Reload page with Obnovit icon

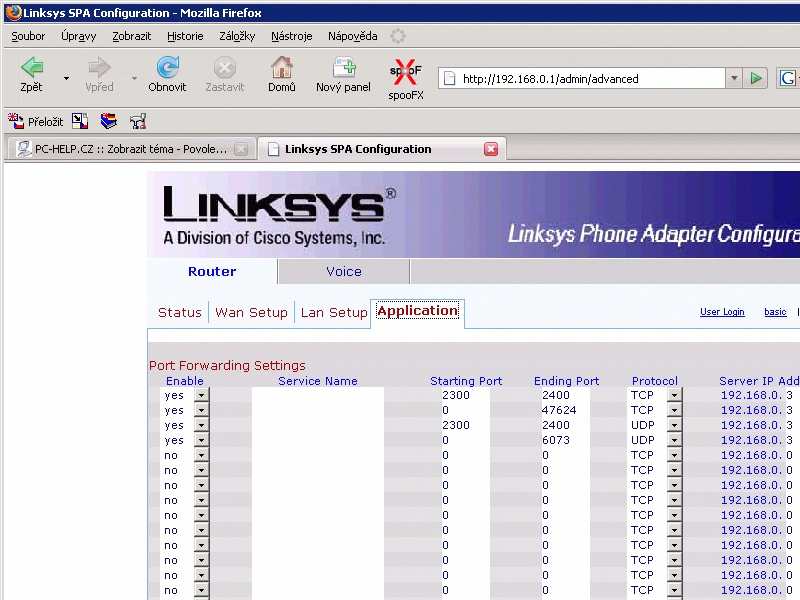167,67
